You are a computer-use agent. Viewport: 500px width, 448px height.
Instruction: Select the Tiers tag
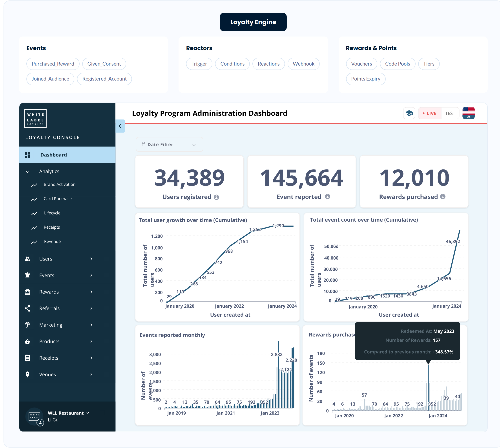[429, 64]
